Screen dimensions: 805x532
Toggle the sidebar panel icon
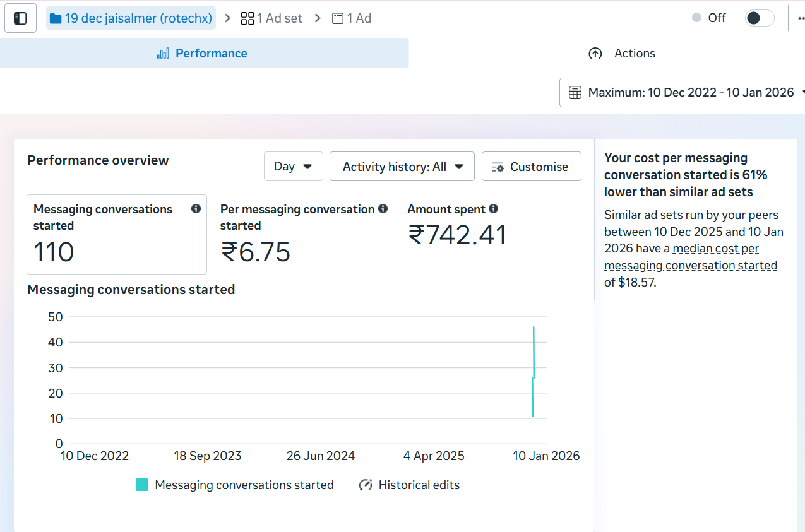(20, 18)
